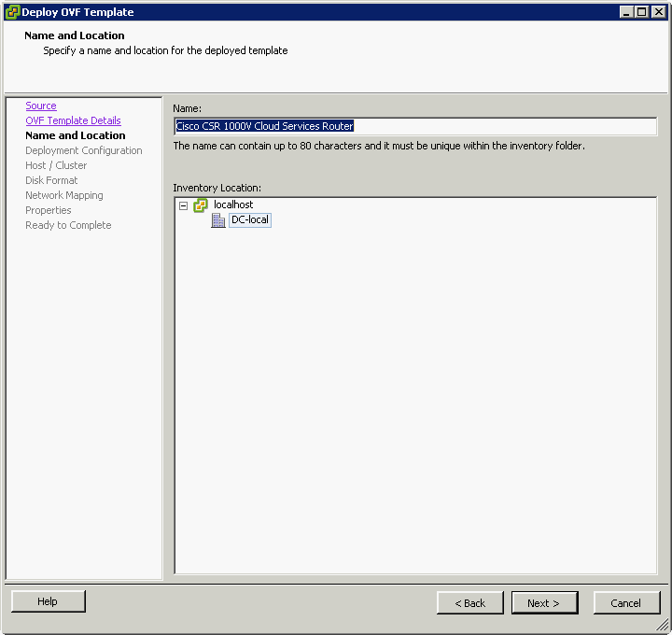The height and width of the screenshot is (635, 672).
Task: Select DC-local as the inventory location
Action: 249,220
